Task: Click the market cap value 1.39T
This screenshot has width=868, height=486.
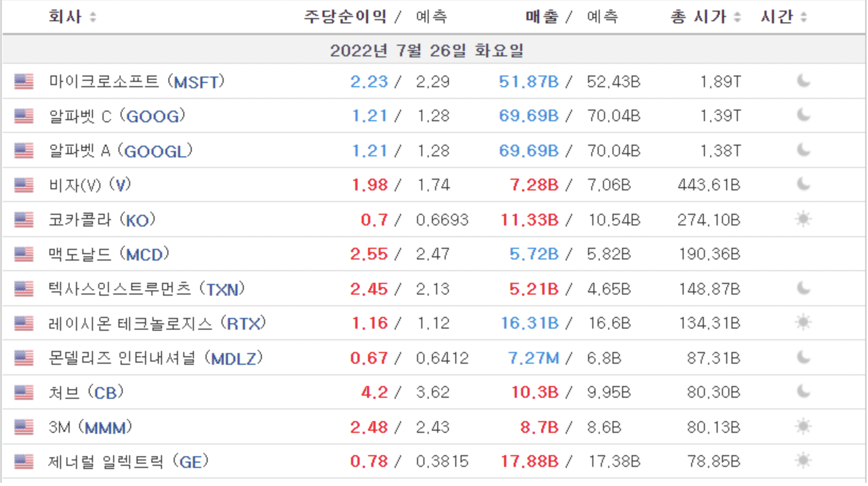Action: (x=720, y=116)
